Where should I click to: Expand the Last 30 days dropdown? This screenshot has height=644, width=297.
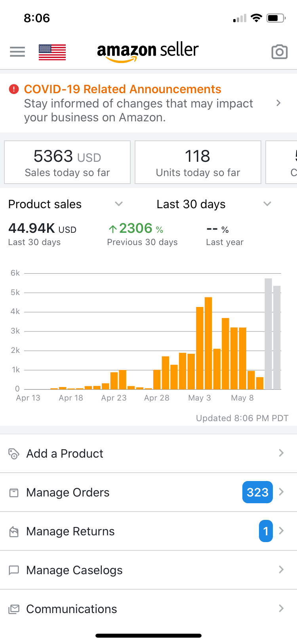click(x=267, y=204)
